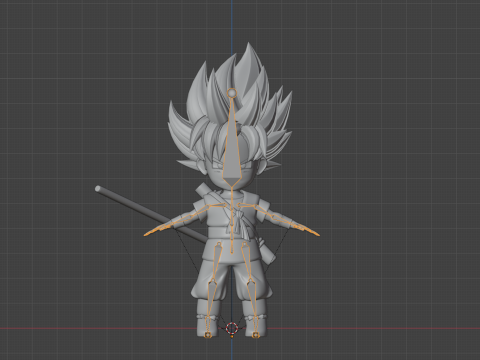Click the head bone's tip sphere in the hair
Image resolution: width=480 pixels, height=360 pixels.
point(232,93)
